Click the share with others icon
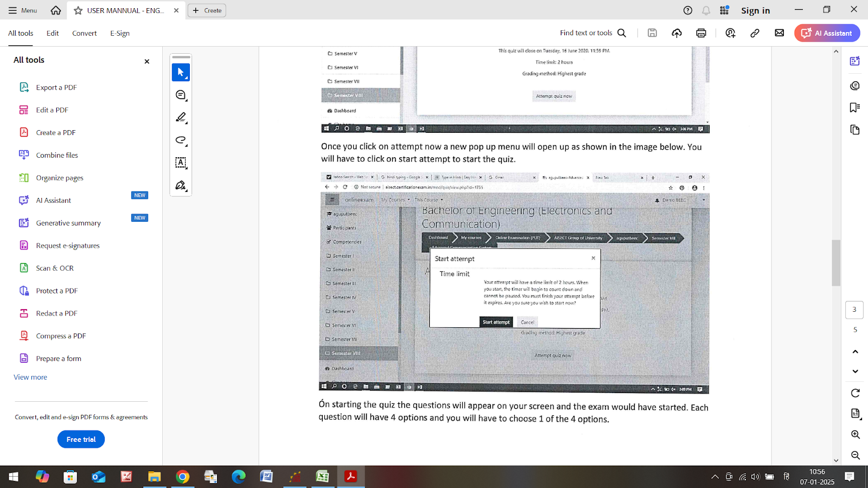The image size is (868, 488). tap(730, 33)
